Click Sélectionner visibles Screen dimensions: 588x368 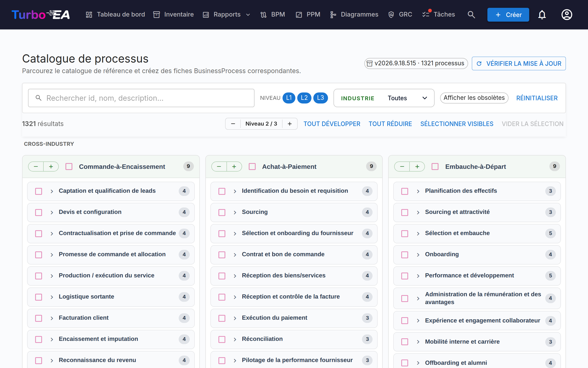pos(457,124)
